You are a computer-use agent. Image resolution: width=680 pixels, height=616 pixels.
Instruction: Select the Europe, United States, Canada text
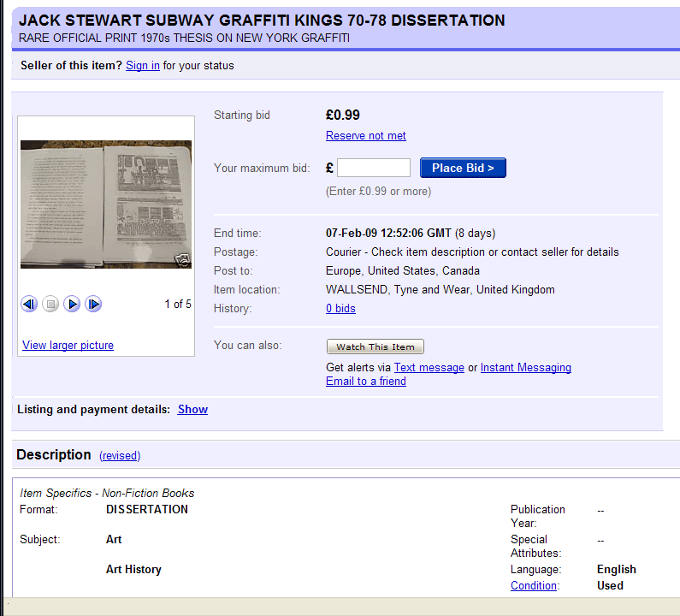(403, 271)
